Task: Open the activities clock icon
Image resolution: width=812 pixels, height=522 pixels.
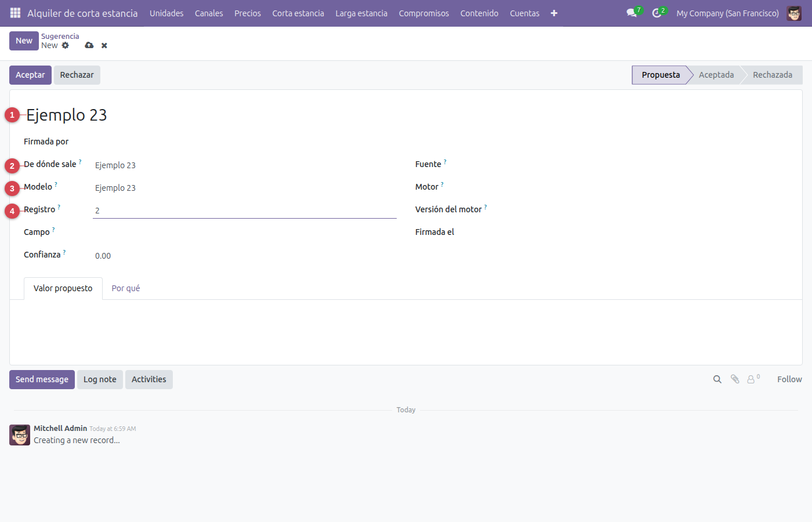Action: tap(657, 13)
